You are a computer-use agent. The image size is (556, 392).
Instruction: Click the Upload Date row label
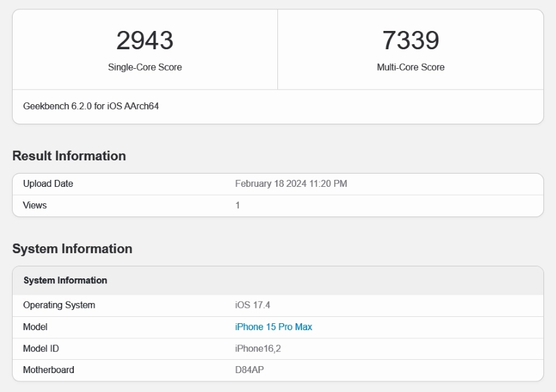tap(48, 184)
